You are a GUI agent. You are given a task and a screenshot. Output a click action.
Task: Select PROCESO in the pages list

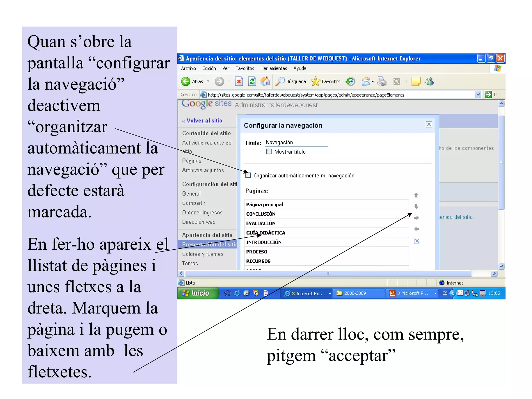pyautogui.click(x=327, y=251)
